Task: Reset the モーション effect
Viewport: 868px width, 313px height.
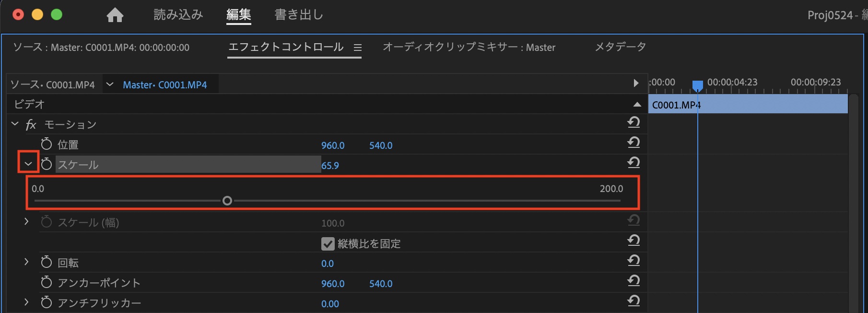Action: coord(633,122)
